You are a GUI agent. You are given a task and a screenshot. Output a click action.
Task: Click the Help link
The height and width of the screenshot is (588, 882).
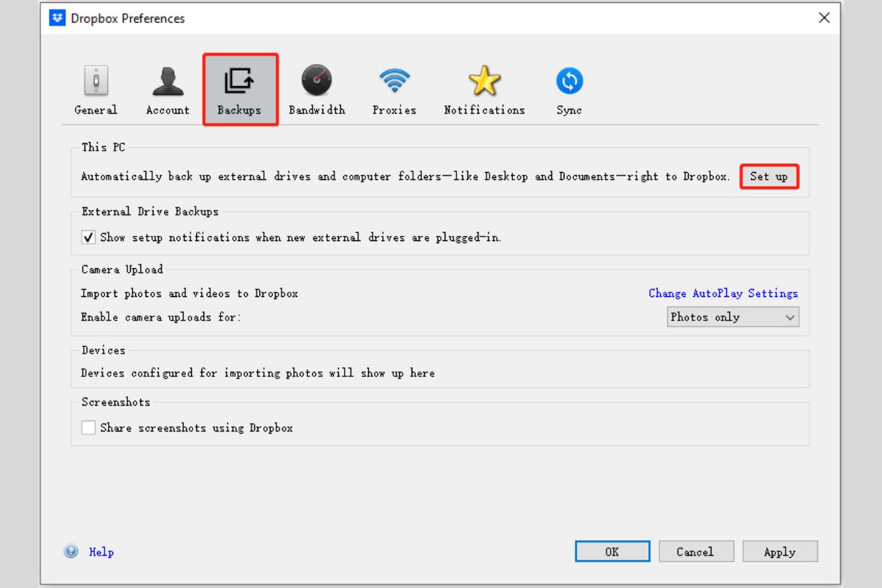pos(101,552)
